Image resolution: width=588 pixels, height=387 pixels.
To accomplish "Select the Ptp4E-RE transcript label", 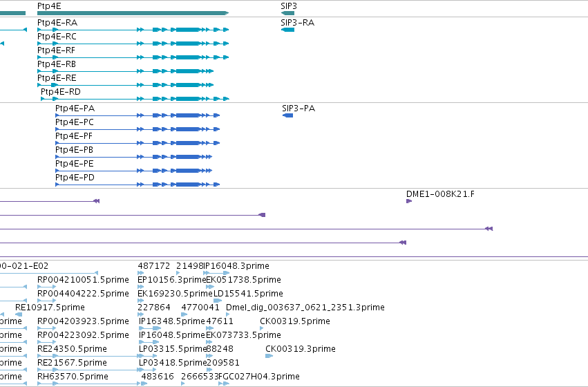I will coord(57,78).
